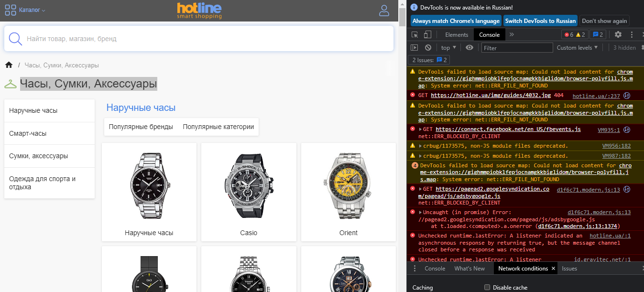The height and width of the screenshot is (292, 644).
Task: Open the VM956:182 source link
Action: point(616,146)
